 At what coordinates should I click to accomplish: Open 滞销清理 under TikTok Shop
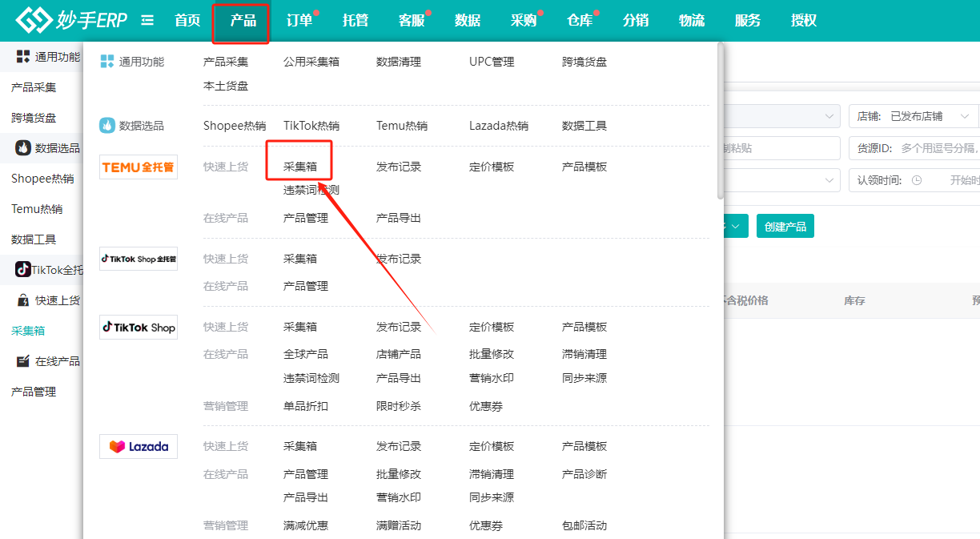(x=584, y=354)
